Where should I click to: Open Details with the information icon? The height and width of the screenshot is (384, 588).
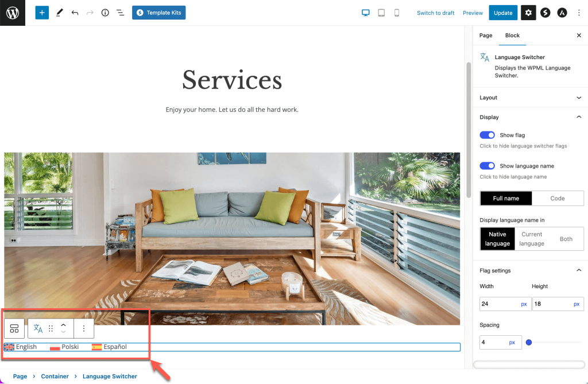pos(105,12)
